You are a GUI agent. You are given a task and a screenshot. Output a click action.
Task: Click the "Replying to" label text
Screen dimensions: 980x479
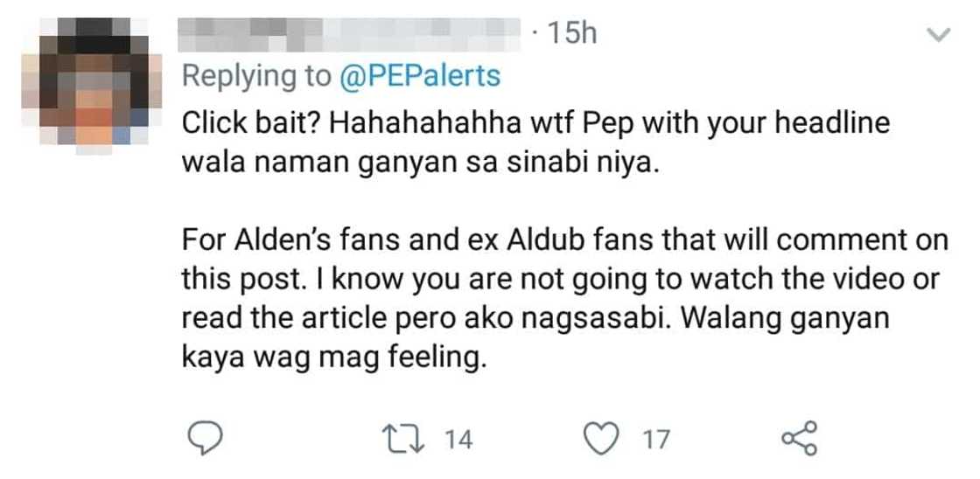[x=256, y=76]
